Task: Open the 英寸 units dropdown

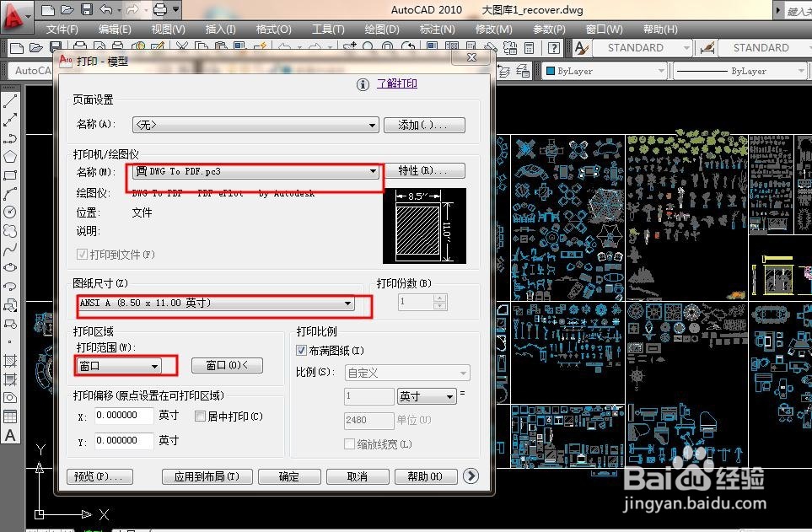Action: 427,396
